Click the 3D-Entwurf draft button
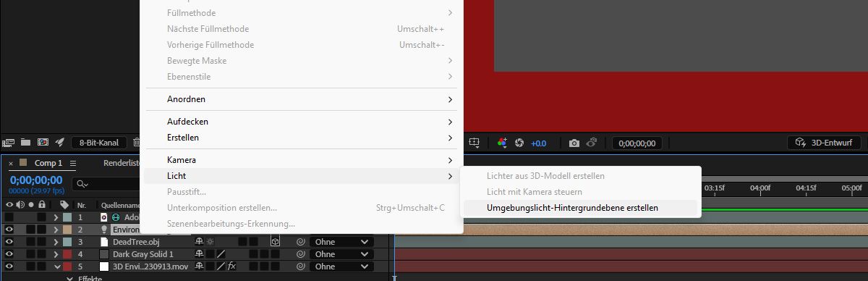 tap(824, 143)
